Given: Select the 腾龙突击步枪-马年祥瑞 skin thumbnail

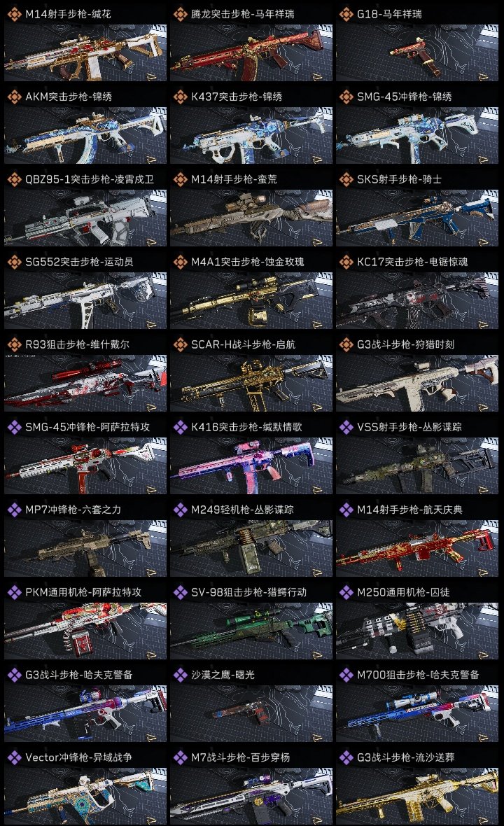Looking at the screenshot, I should click(x=251, y=52).
